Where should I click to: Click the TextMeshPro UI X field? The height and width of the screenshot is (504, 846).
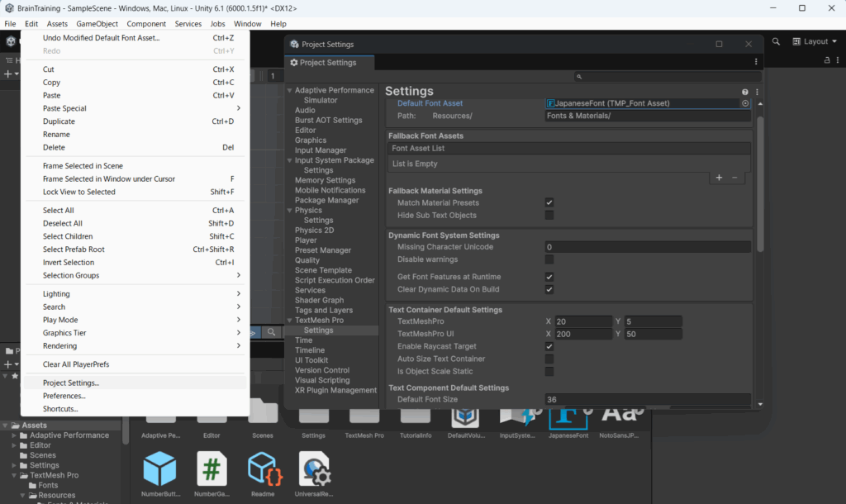[583, 334]
